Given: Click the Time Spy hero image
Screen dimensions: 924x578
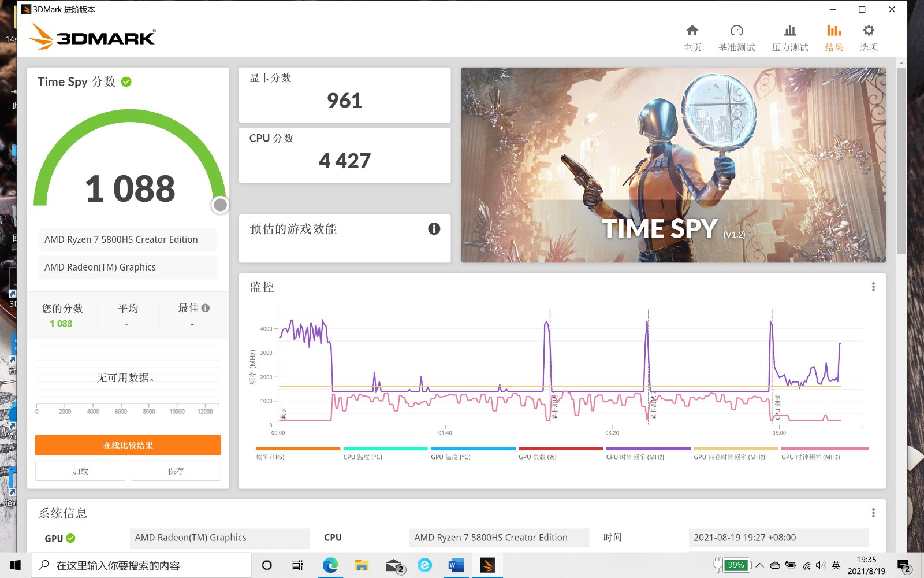Looking at the screenshot, I should tap(673, 165).
